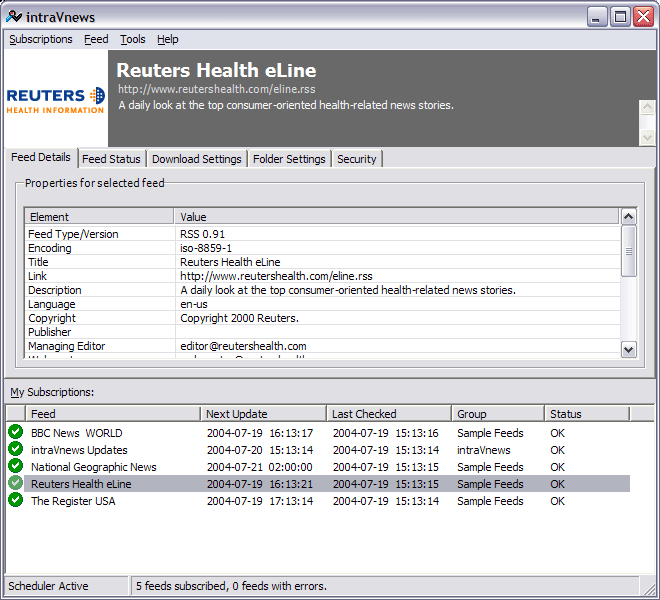
Task: Sort subscriptions by Status column header
Action: click(x=587, y=414)
